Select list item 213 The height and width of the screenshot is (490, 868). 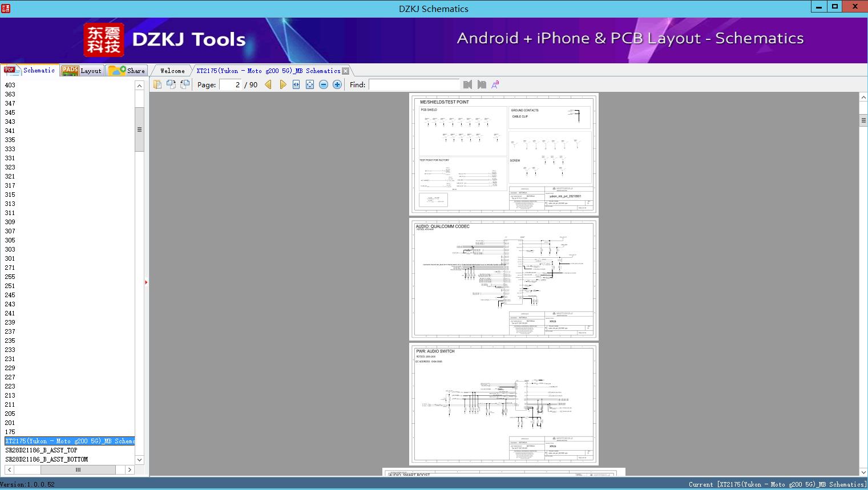10,395
